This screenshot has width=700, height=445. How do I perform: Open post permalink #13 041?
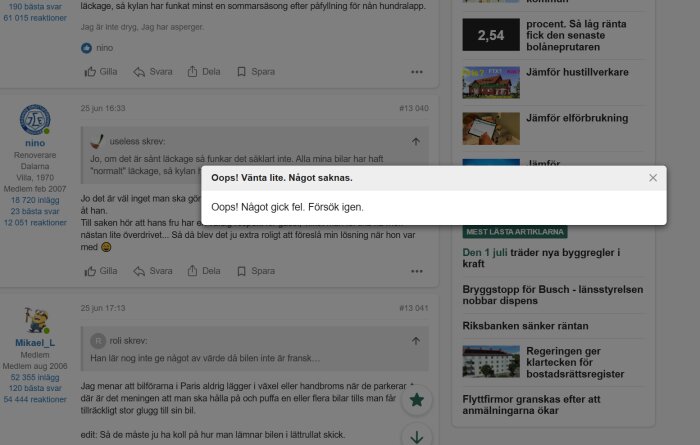[x=413, y=308]
